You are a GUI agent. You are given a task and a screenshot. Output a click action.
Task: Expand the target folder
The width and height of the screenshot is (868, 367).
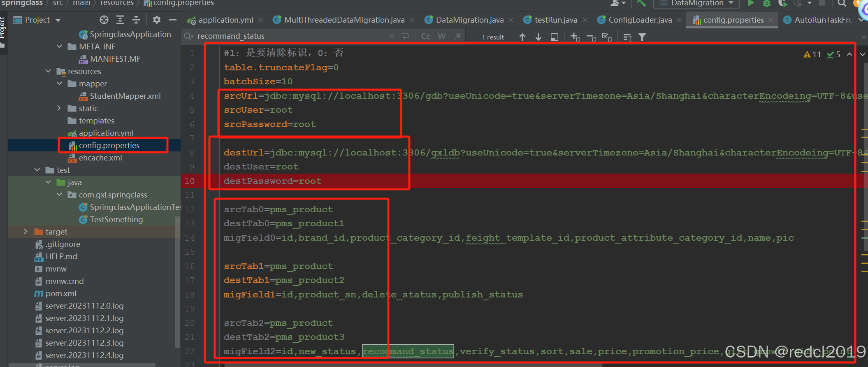tap(26, 232)
